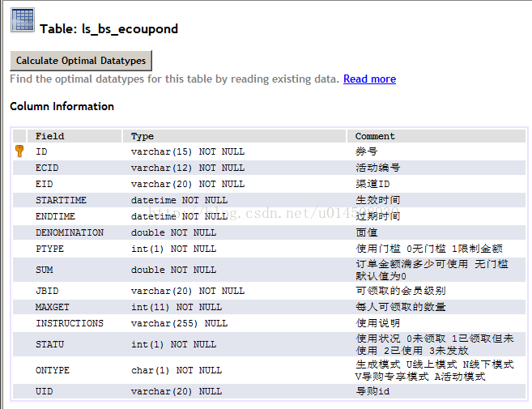Select the MAXGET field cell
The height and width of the screenshot is (409, 532).
[74, 308]
